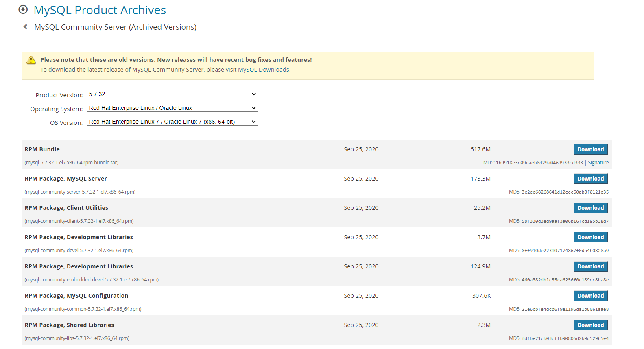Viewport: 644px width, 349px height.
Task: Download the Shared Libraries RPM package
Action: (x=591, y=325)
